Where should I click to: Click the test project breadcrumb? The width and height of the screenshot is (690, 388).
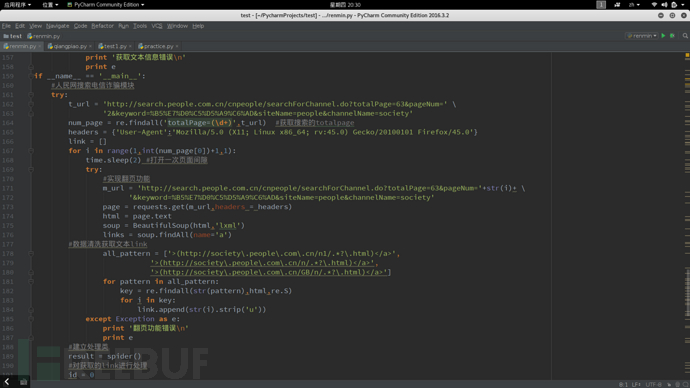(13, 36)
